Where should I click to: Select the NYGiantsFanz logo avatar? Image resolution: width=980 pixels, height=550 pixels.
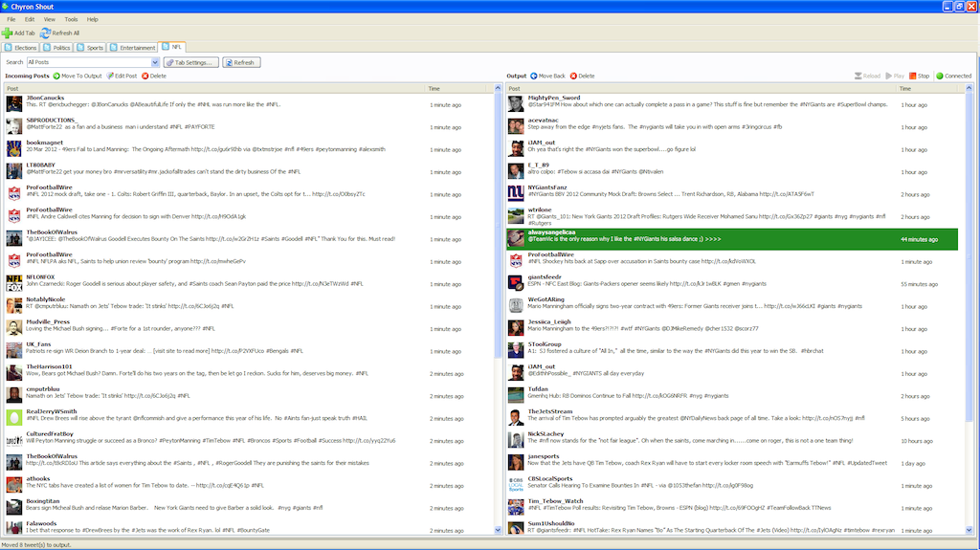click(516, 193)
